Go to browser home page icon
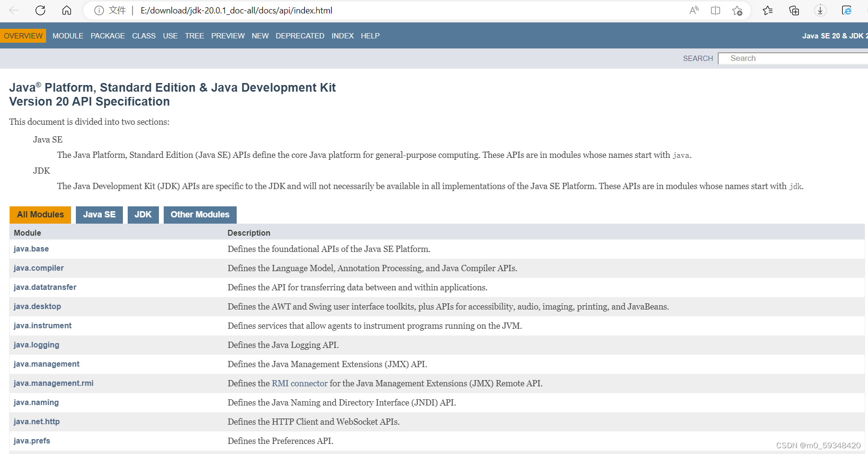Viewport: 868px width, 454px height. (x=67, y=10)
